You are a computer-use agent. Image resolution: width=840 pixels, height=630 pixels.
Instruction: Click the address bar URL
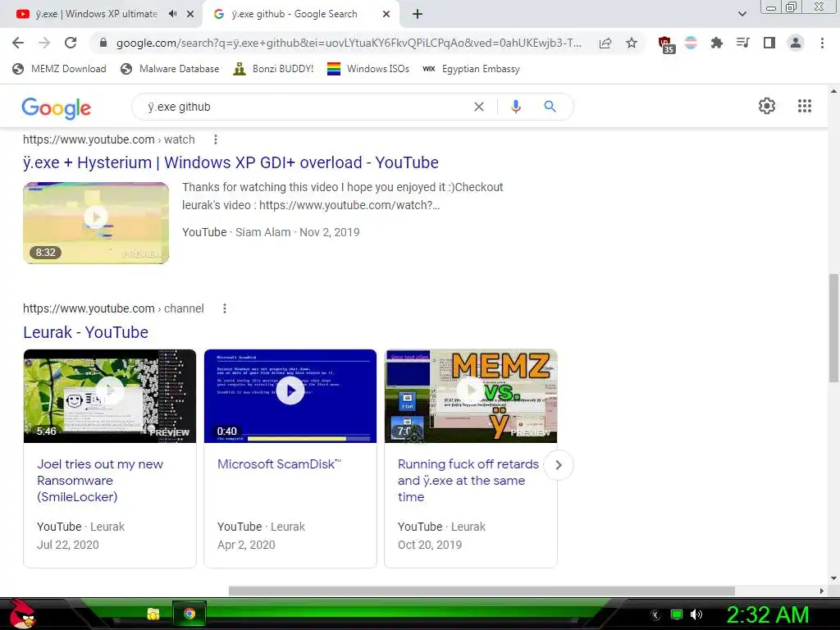348,43
